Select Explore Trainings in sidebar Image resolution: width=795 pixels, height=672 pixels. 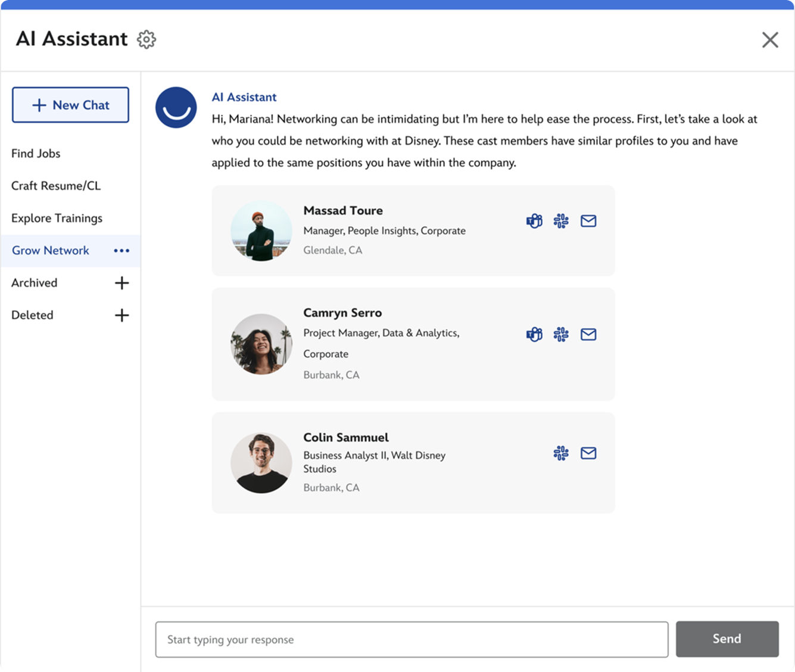pos(57,218)
